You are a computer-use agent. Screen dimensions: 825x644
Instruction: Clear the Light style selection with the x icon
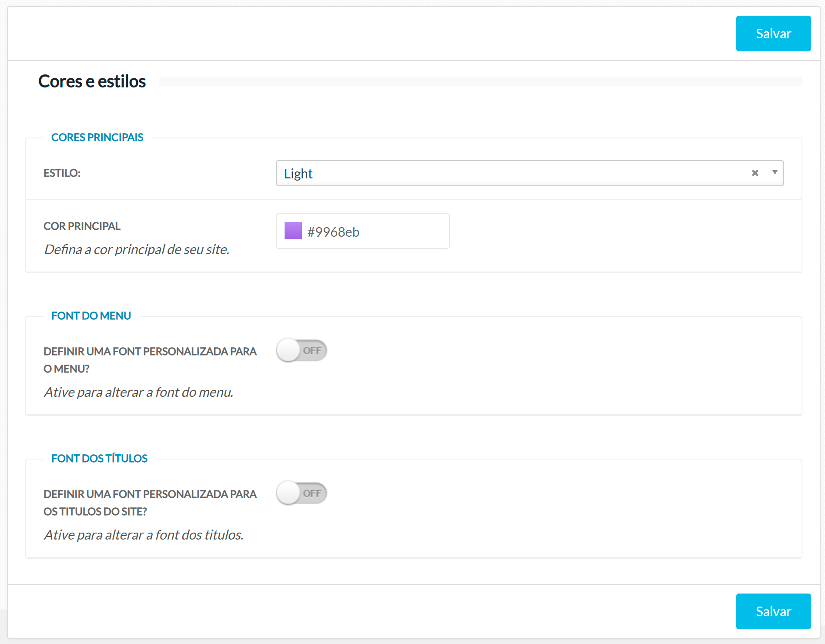pos(755,173)
